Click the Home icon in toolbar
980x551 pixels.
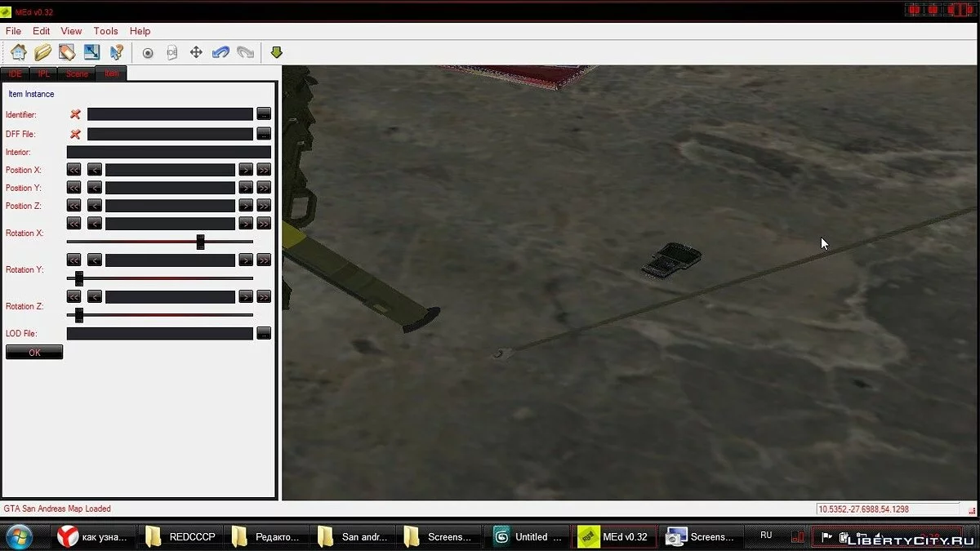click(18, 52)
